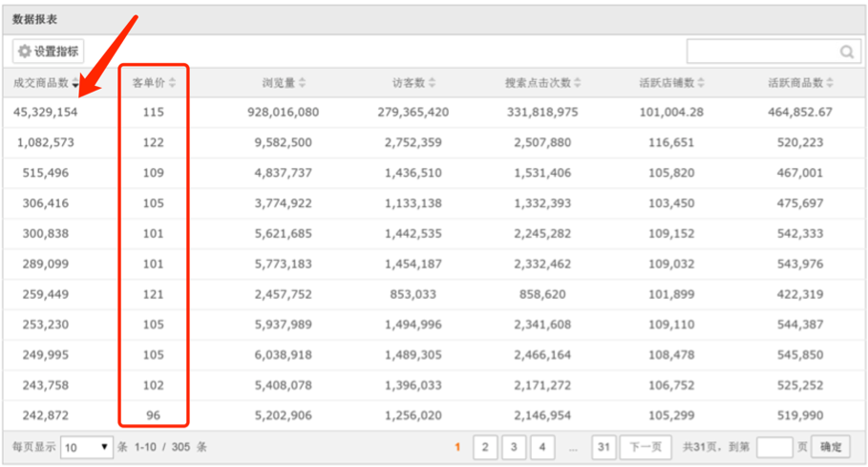Click the magnifier search icon

846,52
